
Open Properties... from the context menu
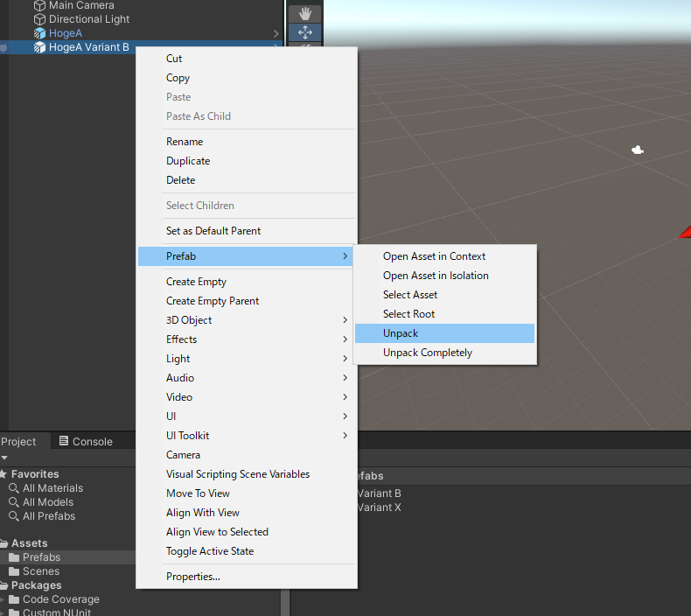247,577
